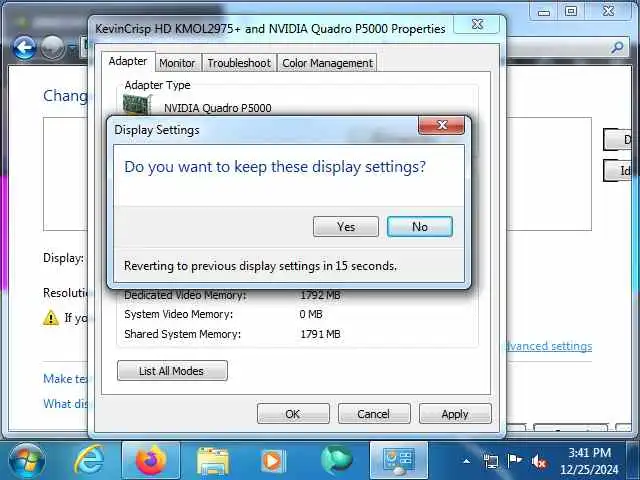Launch Internet Explorer from taskbar
640x480 pixels.
click(89, 460)
